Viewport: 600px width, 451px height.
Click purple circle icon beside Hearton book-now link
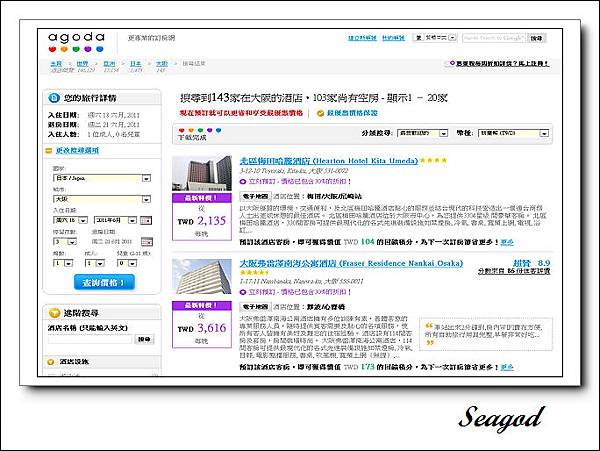243,182
